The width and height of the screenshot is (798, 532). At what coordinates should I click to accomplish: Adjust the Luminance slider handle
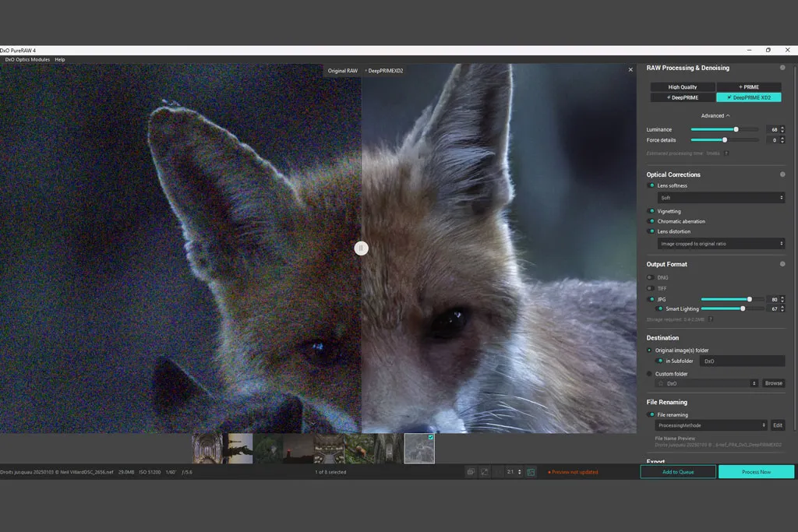[x=736, y=129]
